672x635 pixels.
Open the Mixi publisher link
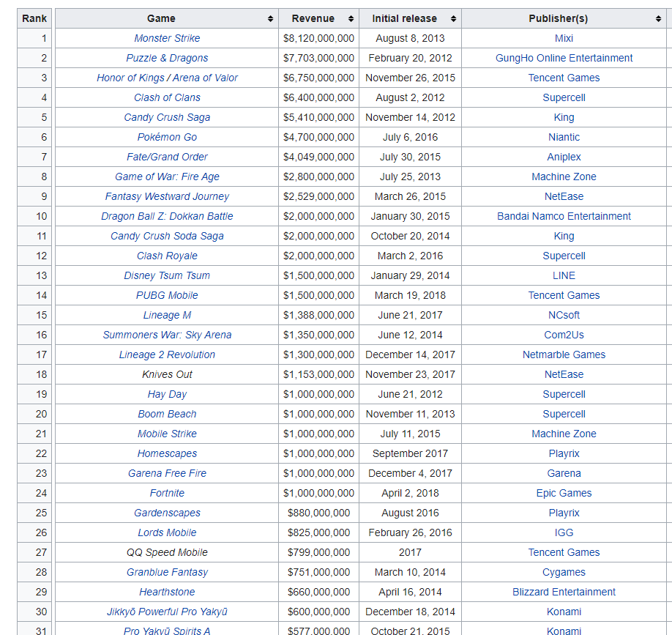point(564,38)
